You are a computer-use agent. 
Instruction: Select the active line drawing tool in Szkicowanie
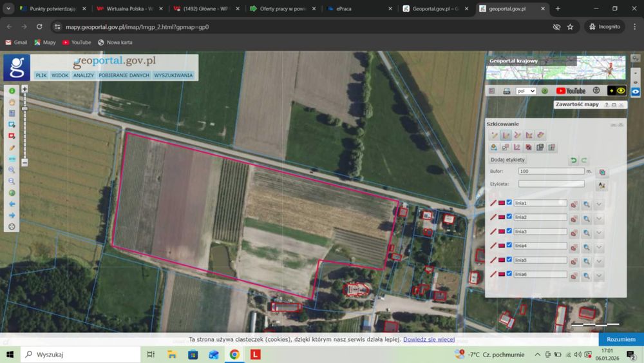click(x=506, y=135)
